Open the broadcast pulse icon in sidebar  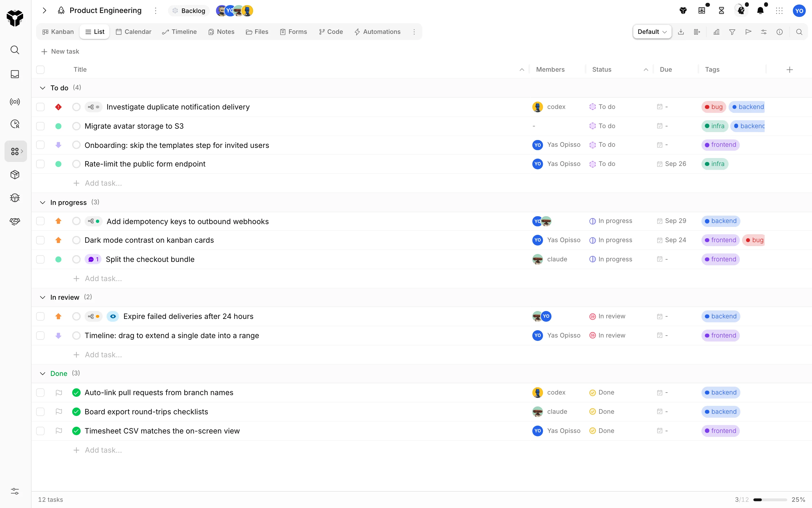coord(15,102)
